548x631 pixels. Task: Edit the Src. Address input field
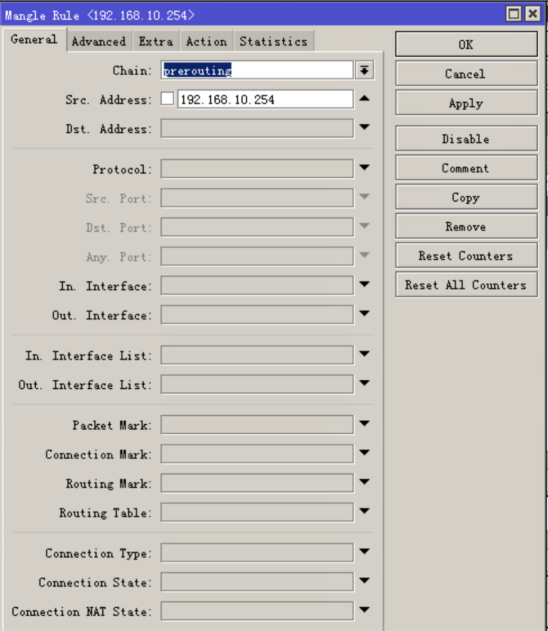[266, 99]
